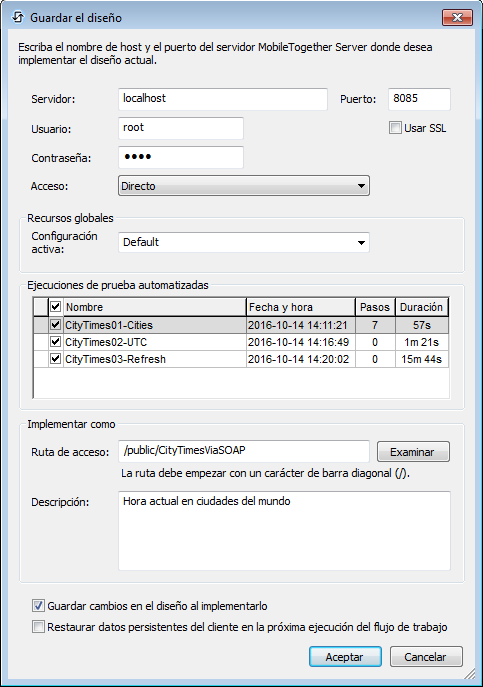Check Restaurar datos persistentes del cliente
Screen dimensions: 483x687
pyautogui.click(x=39, y=627)
